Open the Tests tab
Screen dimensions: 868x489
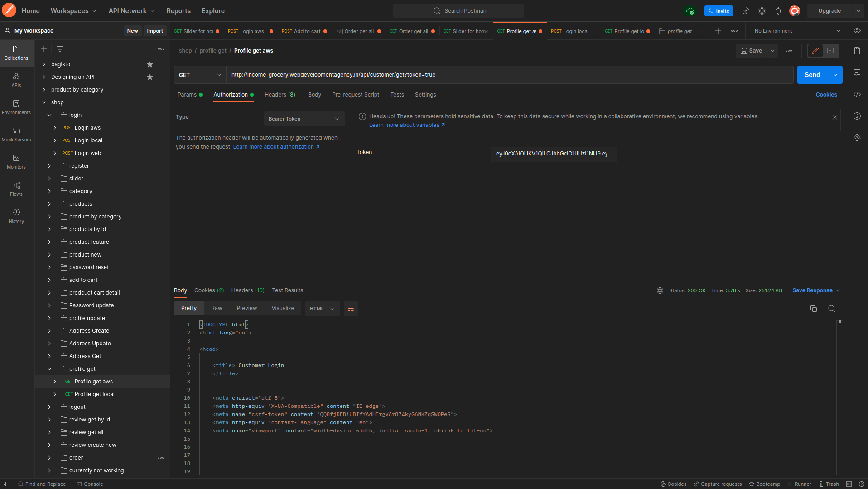coord(397,95)
